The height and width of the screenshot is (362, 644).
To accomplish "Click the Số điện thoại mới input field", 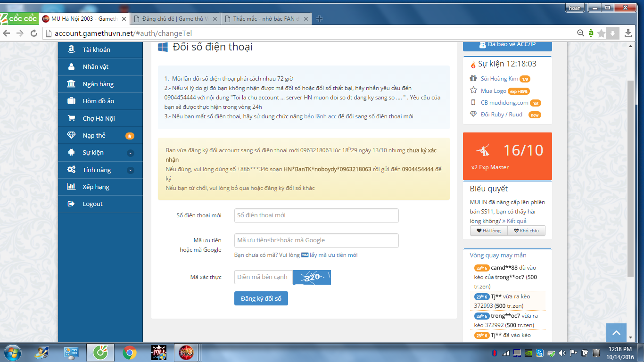I will (x=316, y=215).
